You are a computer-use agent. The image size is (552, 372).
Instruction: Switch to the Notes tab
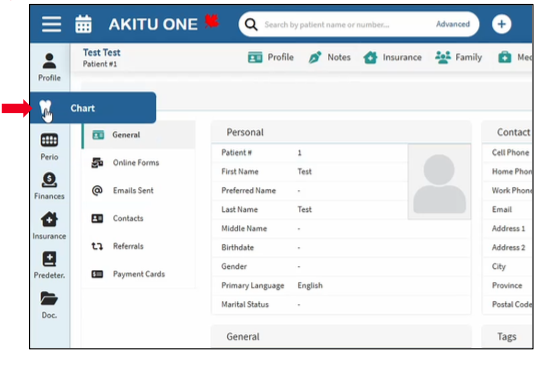pyautogui.click(x=330, y=57)
